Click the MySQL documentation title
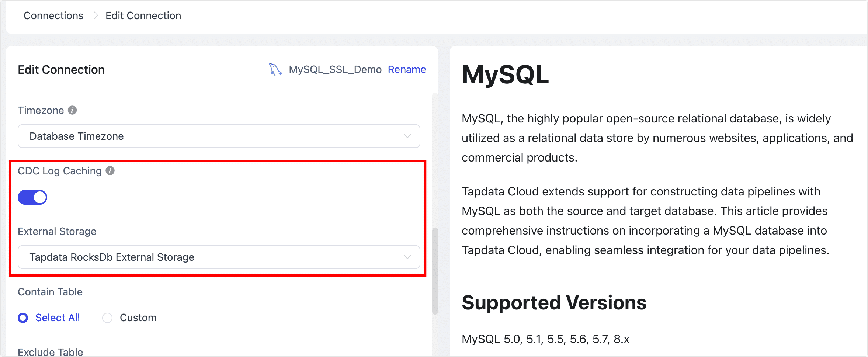The width and height of the screenshot is (868, 357). 505,75
